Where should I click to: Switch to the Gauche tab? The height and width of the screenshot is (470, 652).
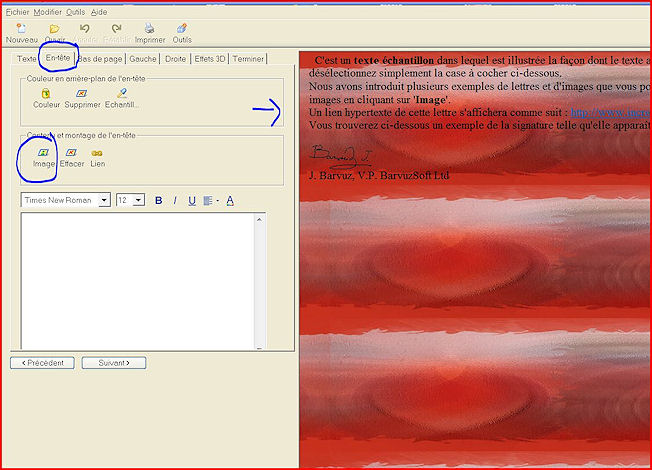[143, 59]
